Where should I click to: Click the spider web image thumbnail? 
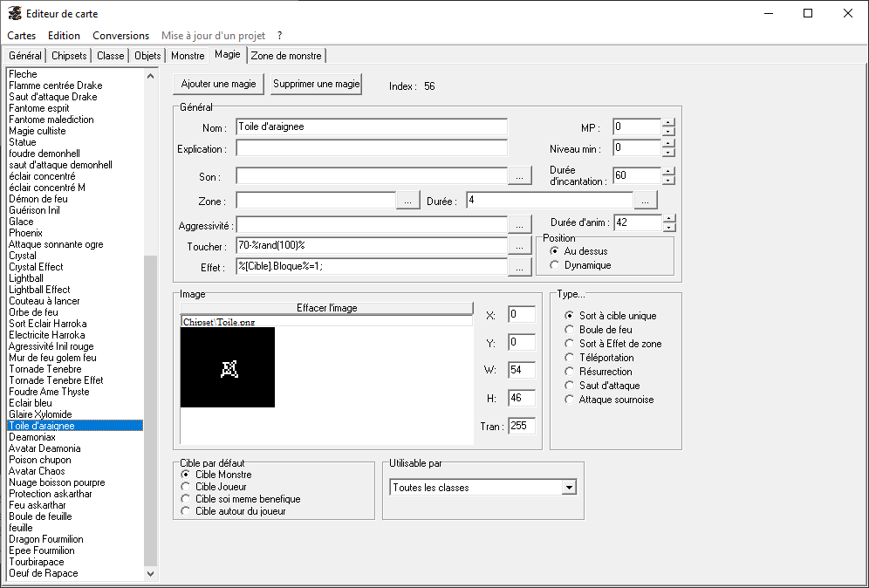pyautogui.click(x=228, y=368)
